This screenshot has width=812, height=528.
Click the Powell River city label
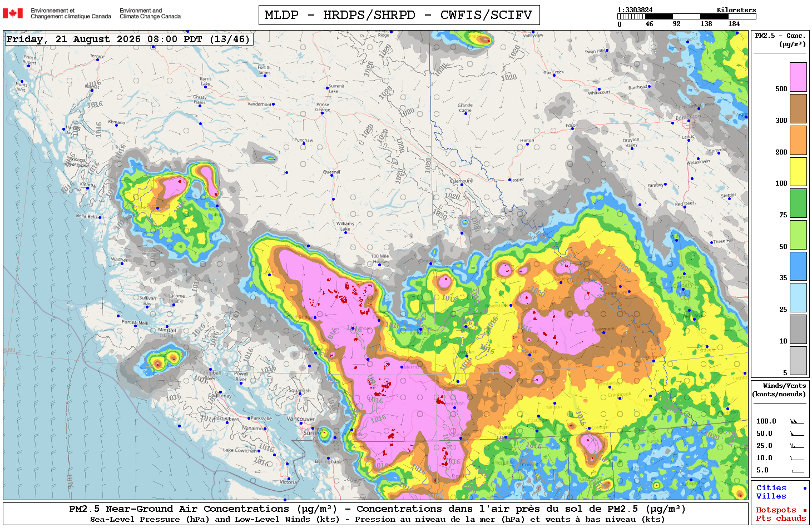pyautogui.click(x=241, y=376)
